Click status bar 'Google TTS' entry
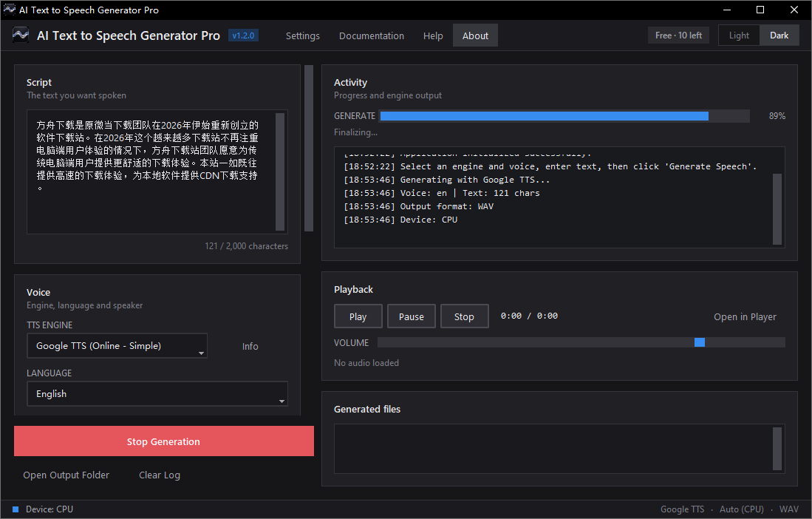This screenshot has width=812, height=519. tap(683, 509)
